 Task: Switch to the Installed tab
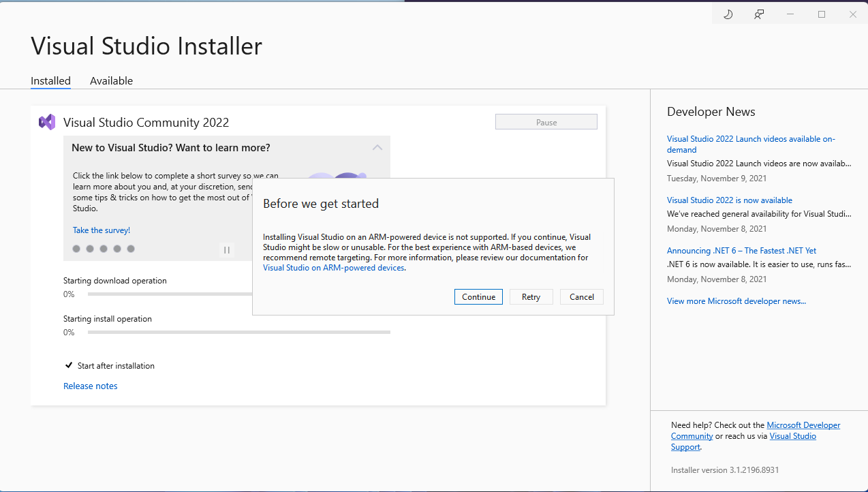point(50,80)
